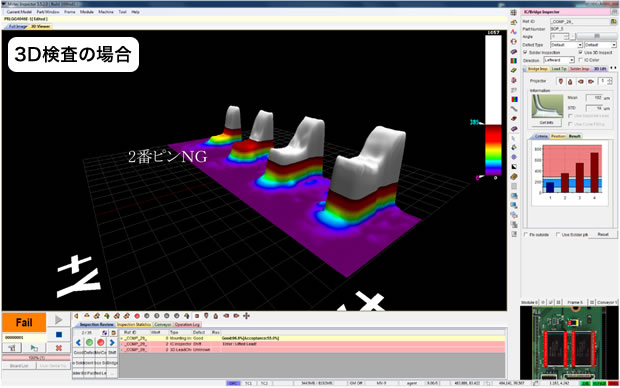Click the blue next arrow in Inspection Review
The width and height of the screenshot is (620, 388).
coord(112,343)
